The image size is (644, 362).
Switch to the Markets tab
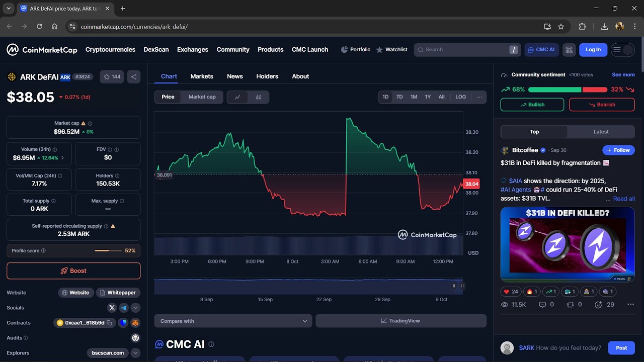point(202,76)
